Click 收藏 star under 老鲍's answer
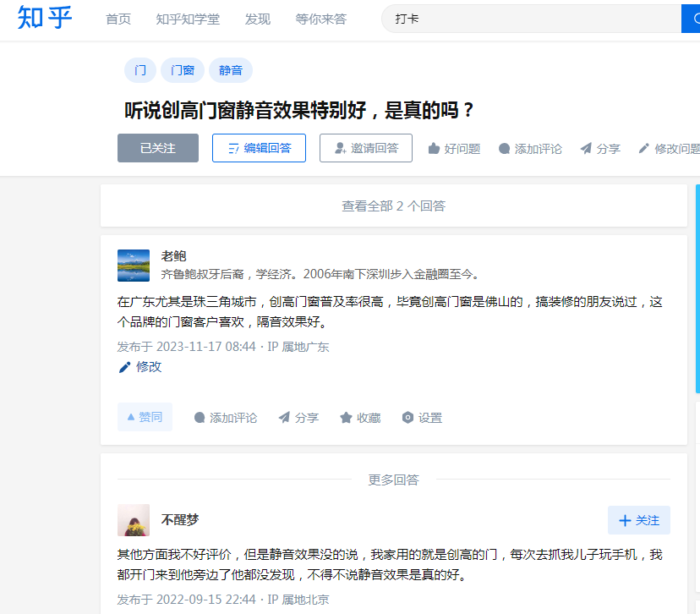The image size is (700, 614). coord(360,418)
